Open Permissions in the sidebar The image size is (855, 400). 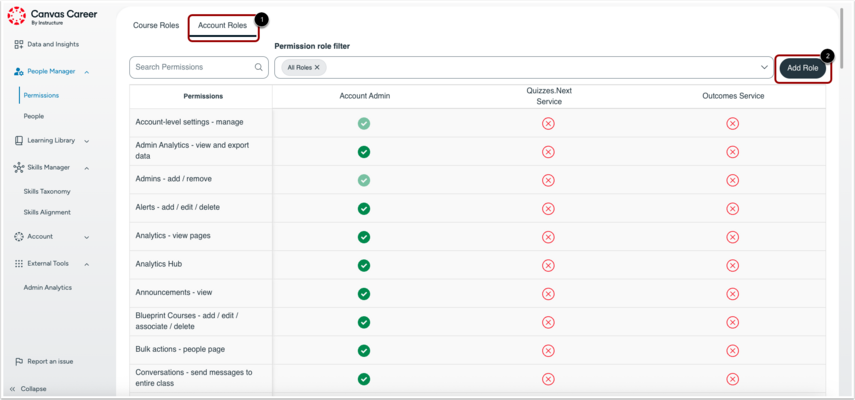[x=41, y=95]
